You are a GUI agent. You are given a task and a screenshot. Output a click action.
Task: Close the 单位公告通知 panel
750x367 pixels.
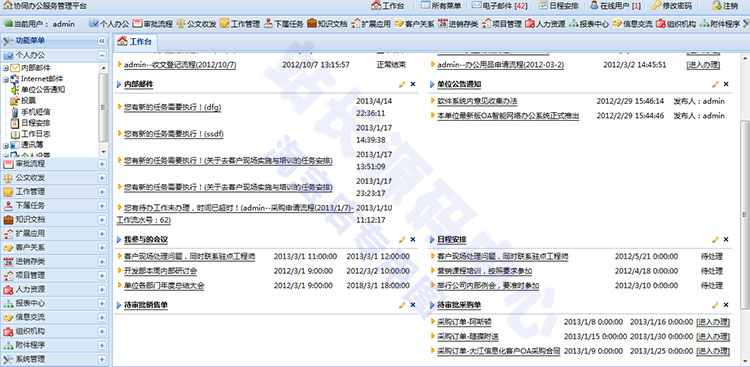tap(726, 84)
